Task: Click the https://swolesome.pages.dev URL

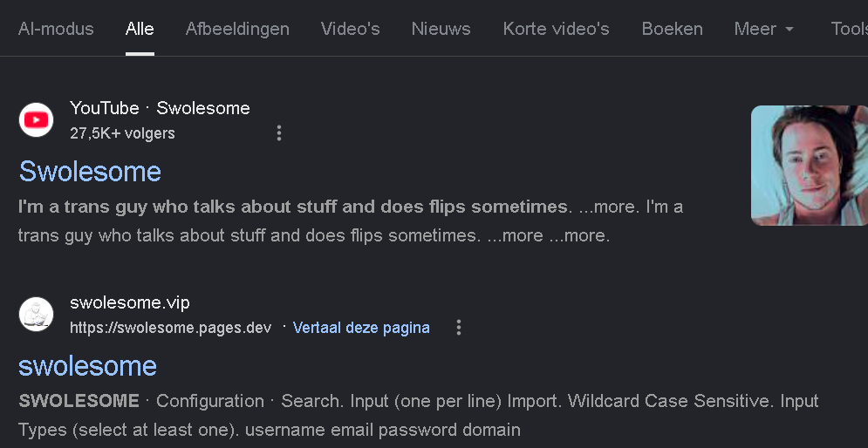Action: coord(170,328)
